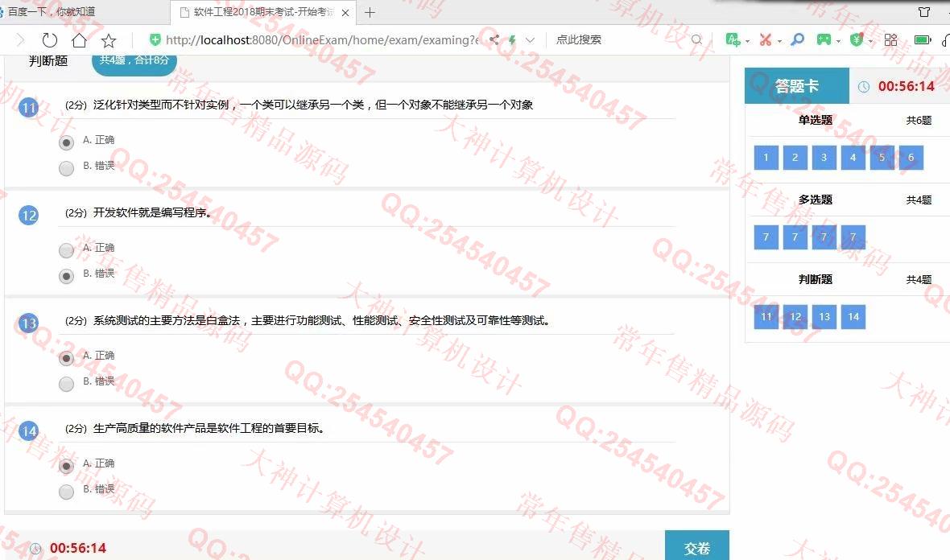Click the forward navigation arrow
950x560 pixels.
click(21, 40)
